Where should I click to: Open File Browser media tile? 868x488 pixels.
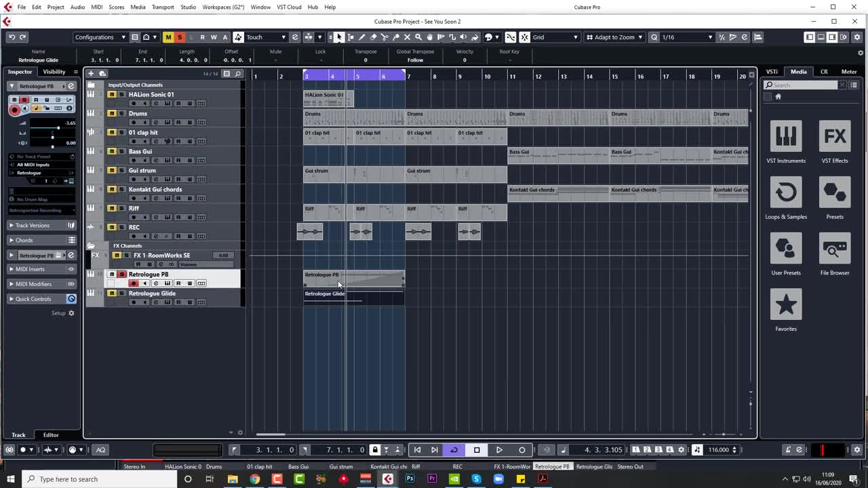click(x=835, y=255)
